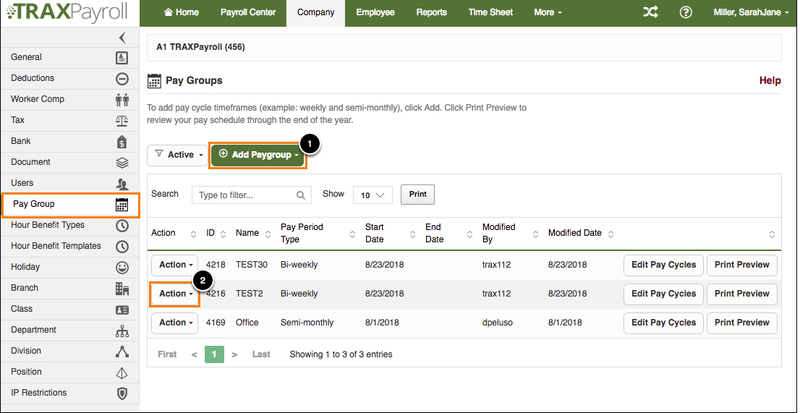Click the IP Restrictions shield icon
The height and width of the screenshot is (413, 800).
[122, 394]
